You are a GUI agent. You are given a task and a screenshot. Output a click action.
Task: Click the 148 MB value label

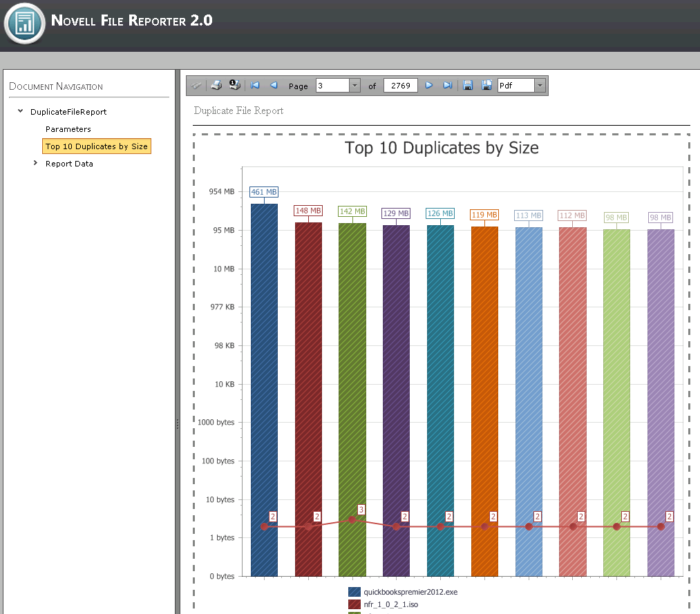308,211
